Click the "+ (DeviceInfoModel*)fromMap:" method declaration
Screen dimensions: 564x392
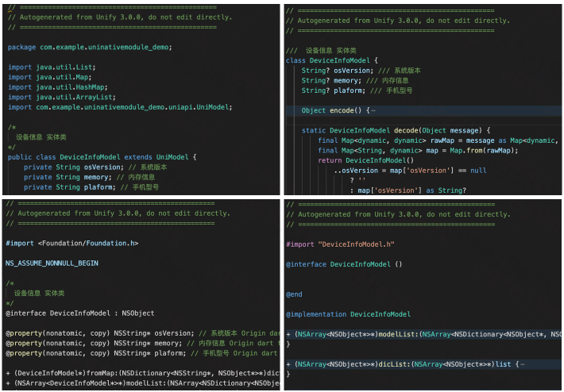pos(142,373)
